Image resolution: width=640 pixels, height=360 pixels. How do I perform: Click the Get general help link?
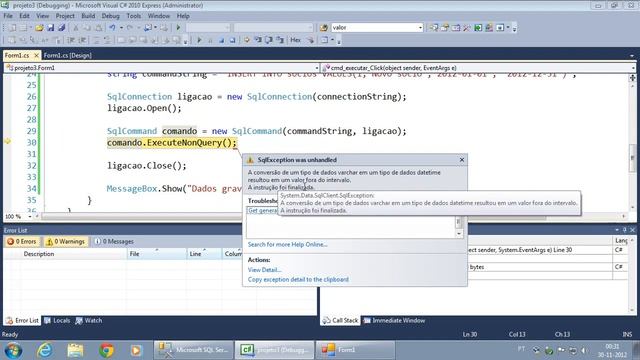pyautogui.click(x=263, y=211)
